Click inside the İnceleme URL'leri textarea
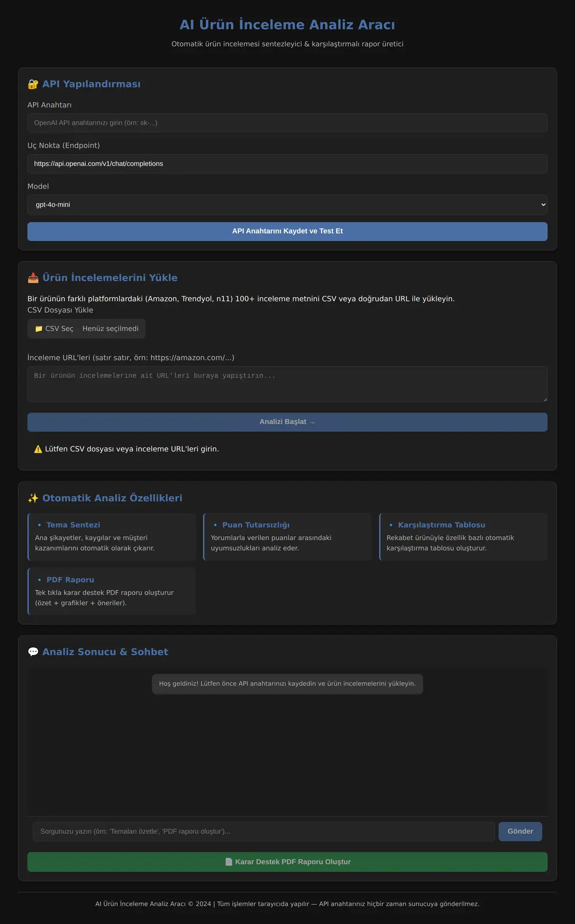 click(x=287, y=384)
